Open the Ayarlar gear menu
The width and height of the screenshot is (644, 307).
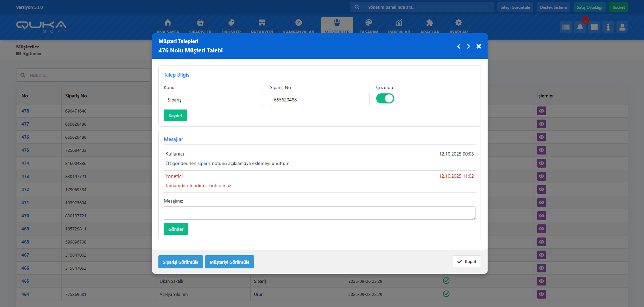pyautogui.click(x=458, y=26)
